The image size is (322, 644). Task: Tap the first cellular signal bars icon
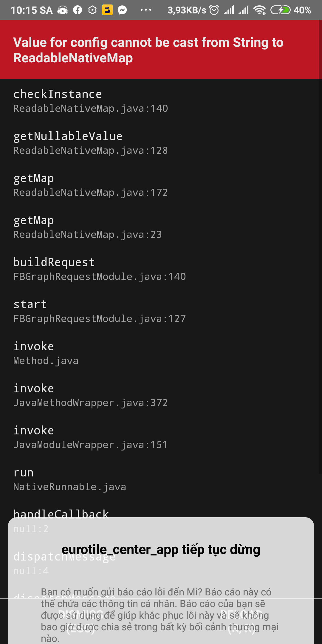click(x=229, y=10)
